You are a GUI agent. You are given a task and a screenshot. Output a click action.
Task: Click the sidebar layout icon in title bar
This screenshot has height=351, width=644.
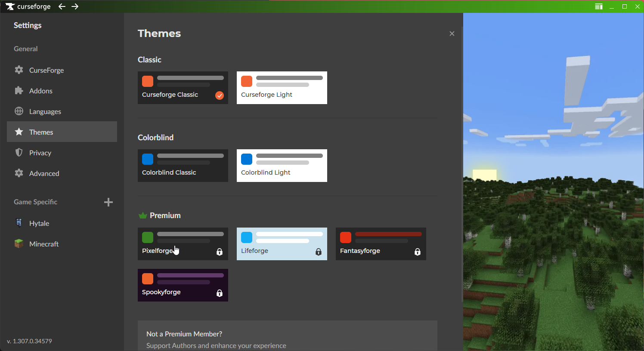point(599,6)
